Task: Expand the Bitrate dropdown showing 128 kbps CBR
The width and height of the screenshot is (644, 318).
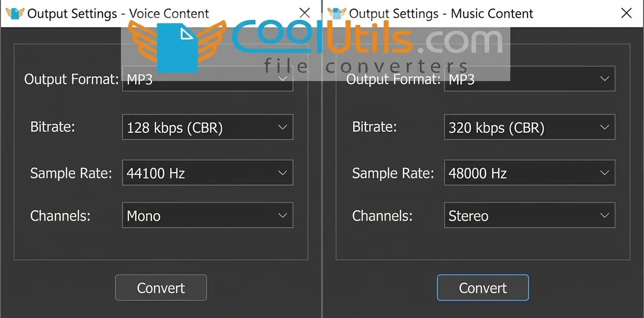Action: pos(208,127)
